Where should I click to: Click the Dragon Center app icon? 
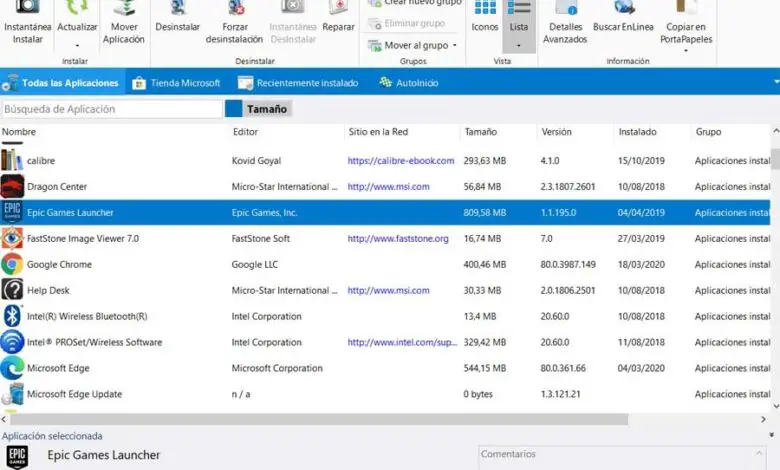pos(12,187)
